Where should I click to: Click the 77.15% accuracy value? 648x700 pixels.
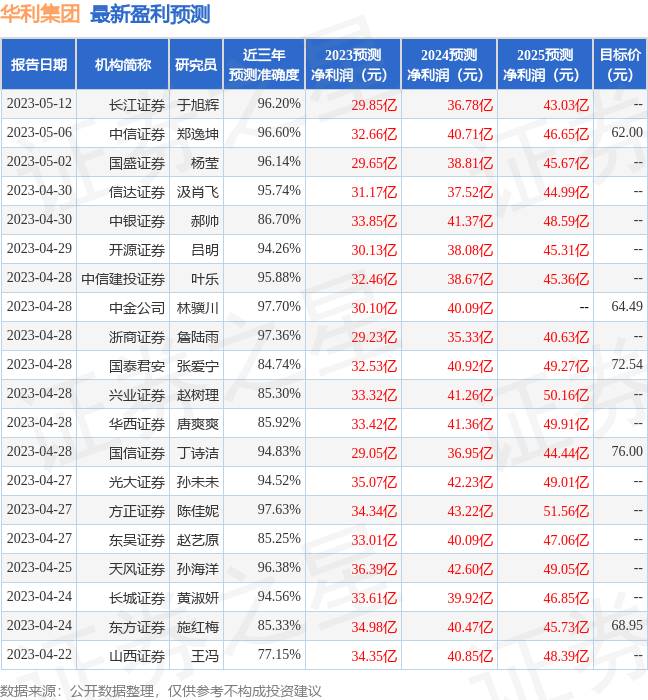point(279,655)
